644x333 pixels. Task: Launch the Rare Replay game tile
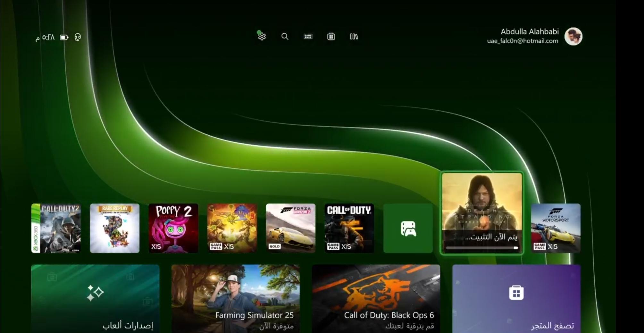point(115,228)
